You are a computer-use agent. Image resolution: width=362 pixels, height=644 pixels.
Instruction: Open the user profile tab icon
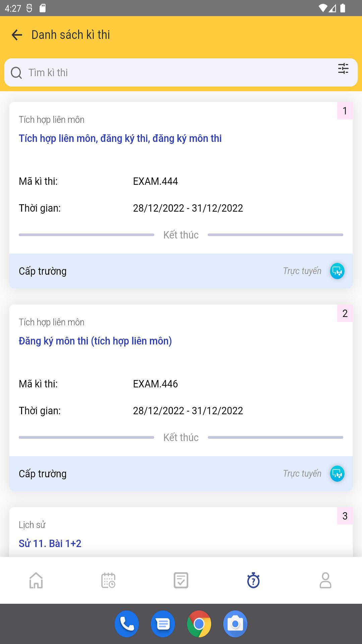(x=325, y=580)
